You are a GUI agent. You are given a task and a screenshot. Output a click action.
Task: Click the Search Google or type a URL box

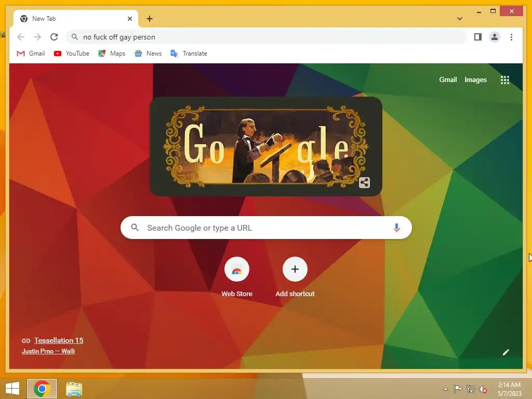pos(266,228)
